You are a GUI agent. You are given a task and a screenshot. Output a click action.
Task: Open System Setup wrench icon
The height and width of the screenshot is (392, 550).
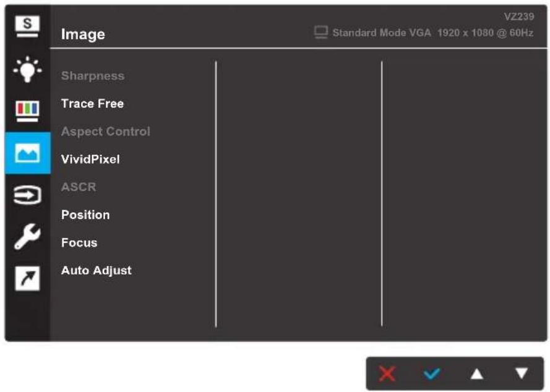click(27, 237)
